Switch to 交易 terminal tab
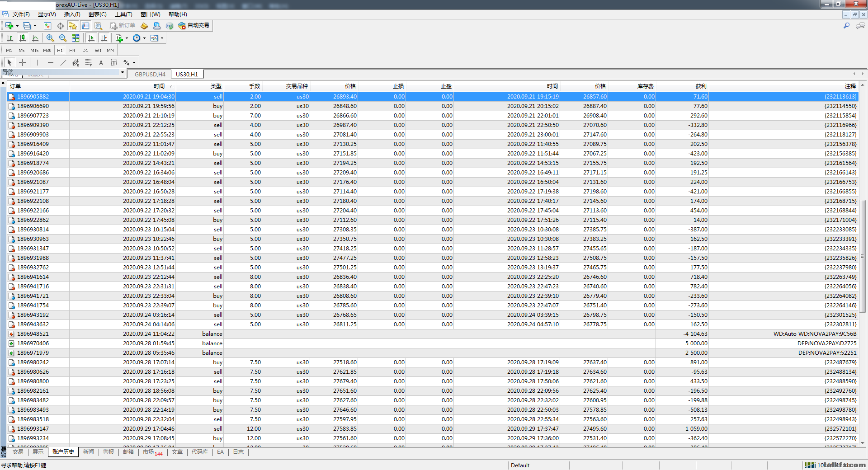 [x=18, y=452]
